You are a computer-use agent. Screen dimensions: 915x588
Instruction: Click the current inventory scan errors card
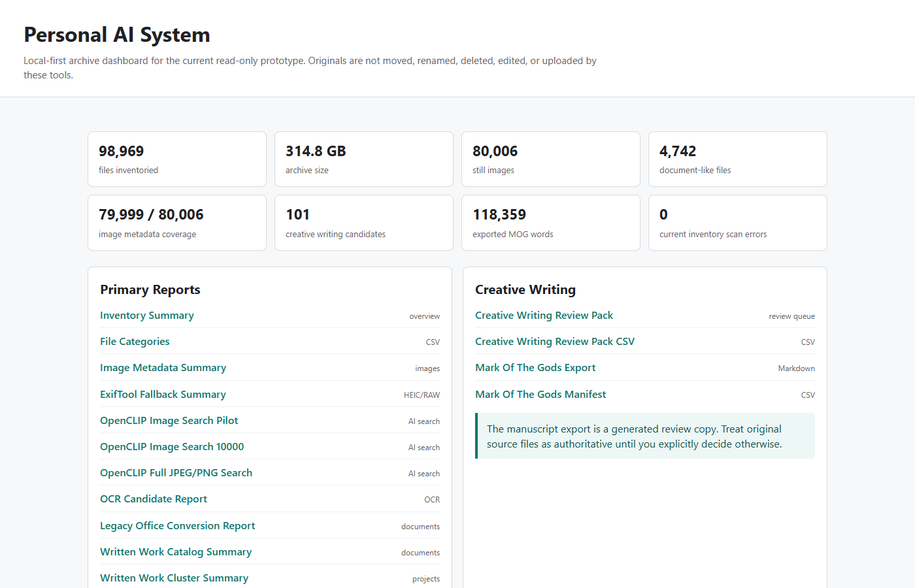(738, 223)
